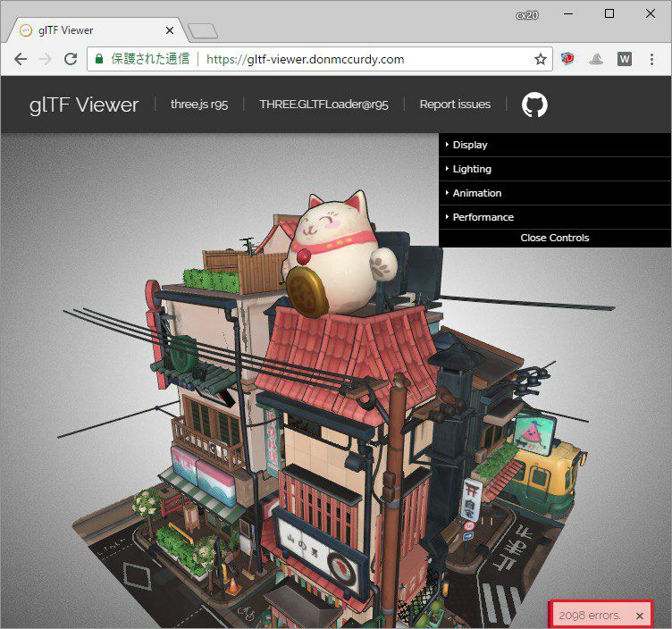
Task: Click the browser back arrow
Action: point(21,59)
